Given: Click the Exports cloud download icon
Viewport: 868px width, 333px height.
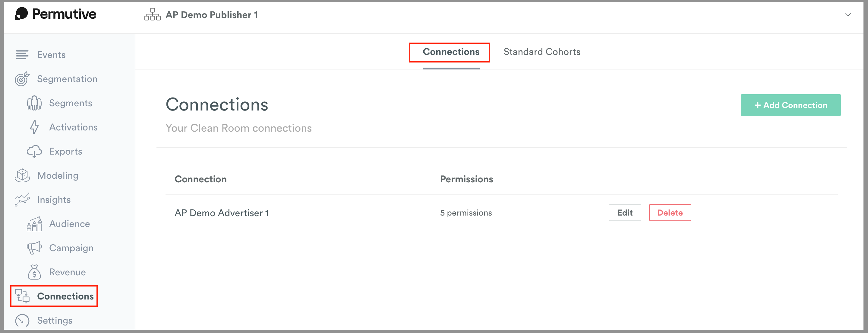Looking at the screenshot, I should 34,152.
